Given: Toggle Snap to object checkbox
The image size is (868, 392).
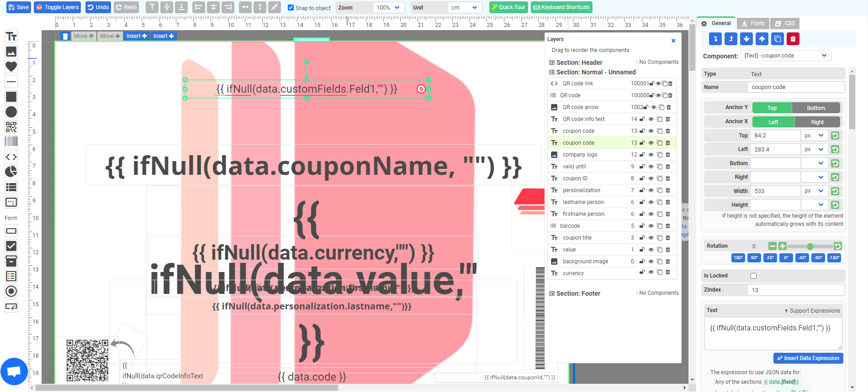Looking at the screenshot, I should coord(291,7).
